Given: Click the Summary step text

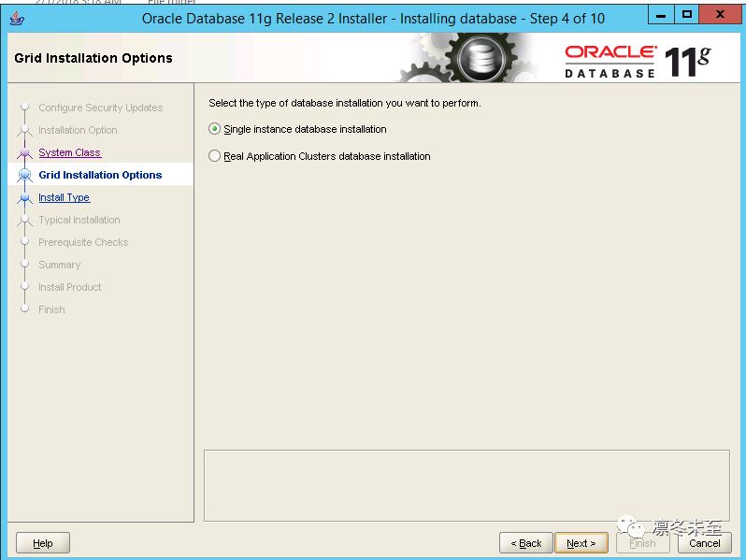Looking at the screenshot, I should pos(60,265).
